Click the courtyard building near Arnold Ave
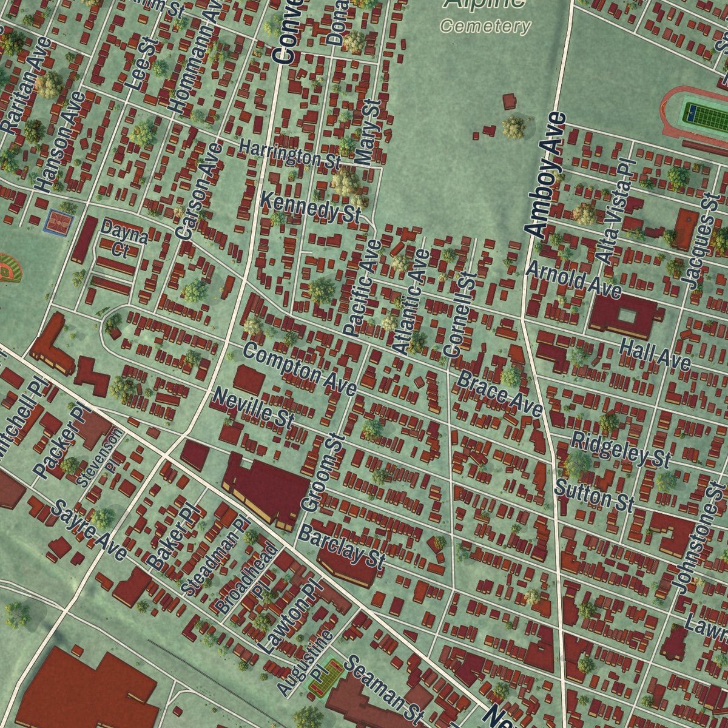728x728 pixels. point(625,316)
